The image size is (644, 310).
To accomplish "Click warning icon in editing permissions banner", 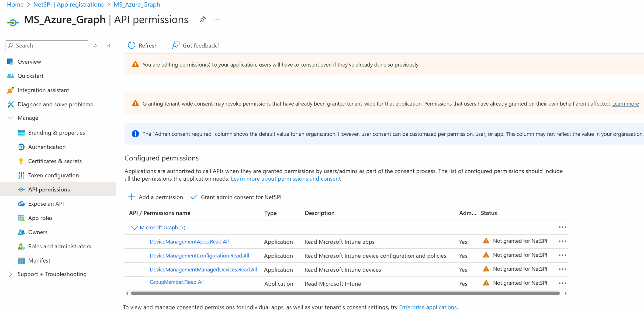I will coord(135,64).
